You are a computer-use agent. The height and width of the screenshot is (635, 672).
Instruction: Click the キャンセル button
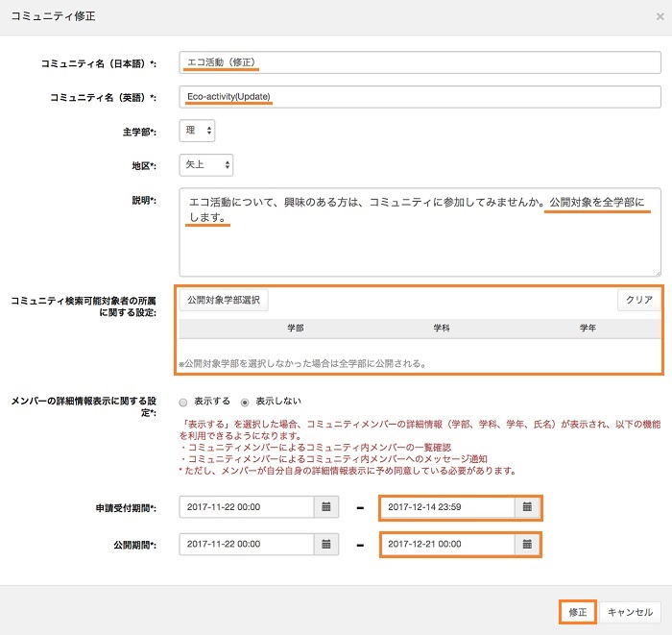pyautogui.click(x=630, y=612)
